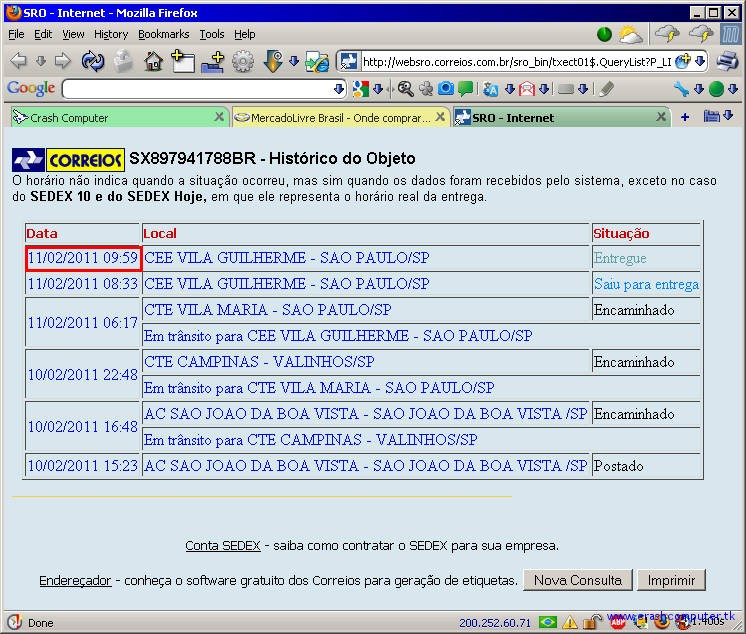Open the View menu

[x=73, y=34]
